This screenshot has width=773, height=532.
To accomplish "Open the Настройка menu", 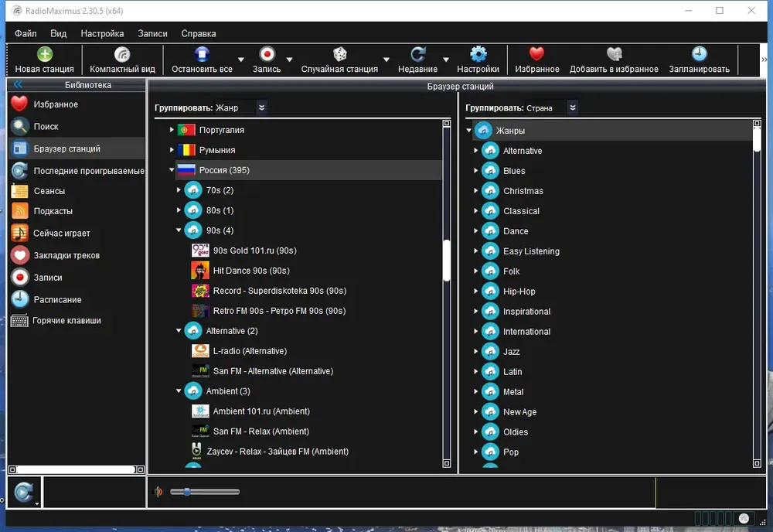I will click(x=102, y=33).
